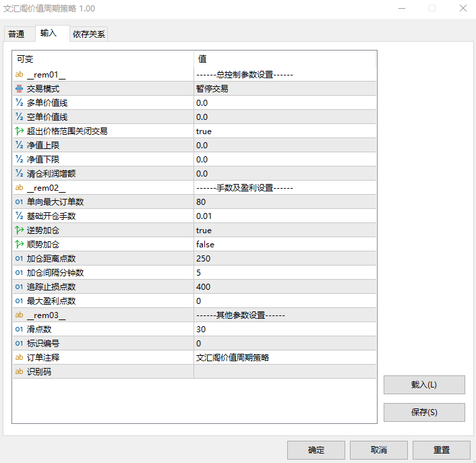Switch to the 依存关系 tab

[88, 34]
